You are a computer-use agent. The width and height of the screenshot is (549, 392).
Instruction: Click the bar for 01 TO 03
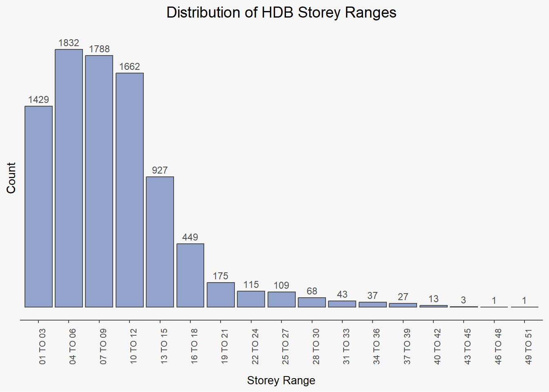[38, 206]
